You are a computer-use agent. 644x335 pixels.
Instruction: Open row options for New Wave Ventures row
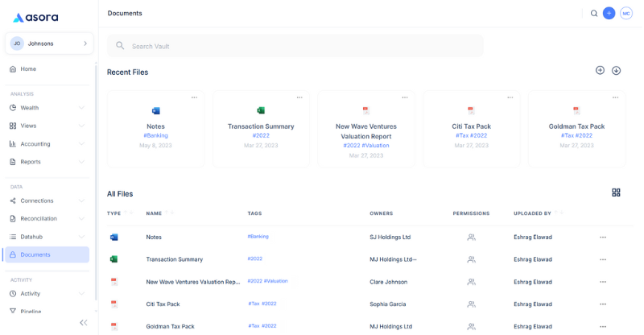coord(602,282)
